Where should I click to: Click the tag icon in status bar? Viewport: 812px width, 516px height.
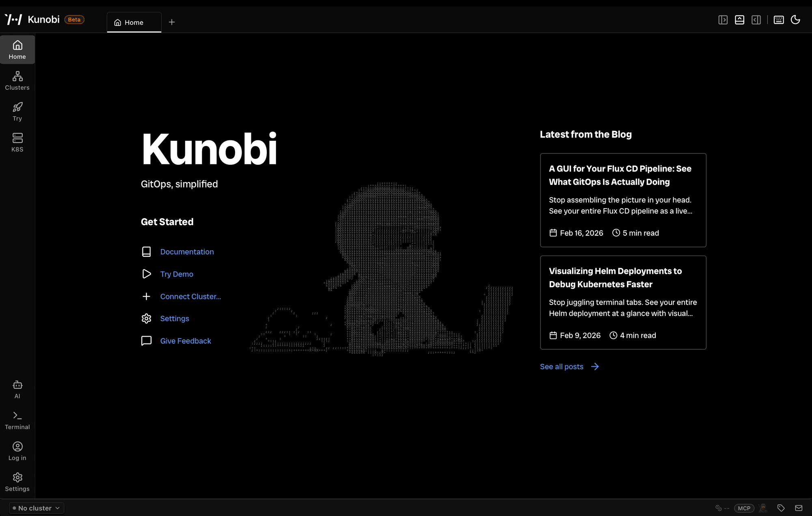click(x=781, y=508)
